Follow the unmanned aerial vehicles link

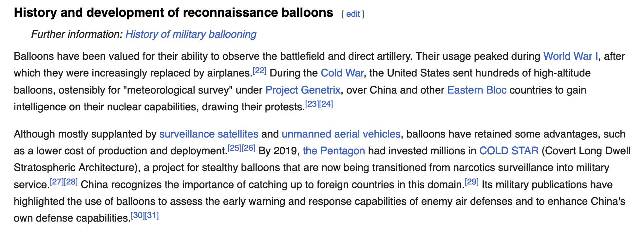coord(341,134)
